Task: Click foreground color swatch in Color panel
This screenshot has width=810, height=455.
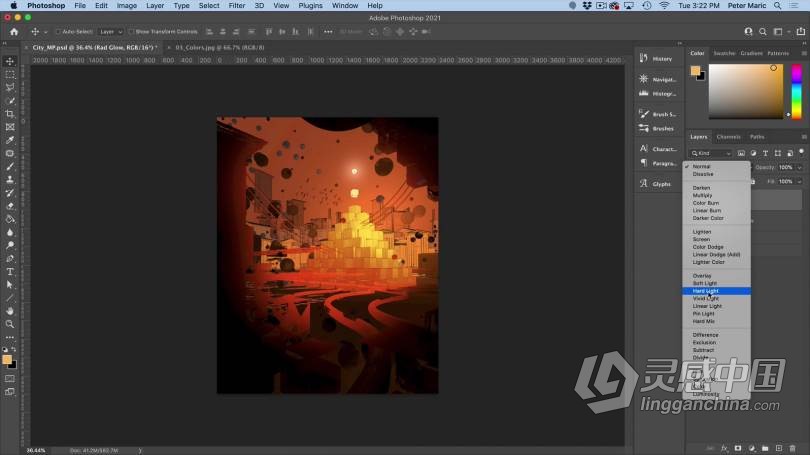Action: coord(695,70)
